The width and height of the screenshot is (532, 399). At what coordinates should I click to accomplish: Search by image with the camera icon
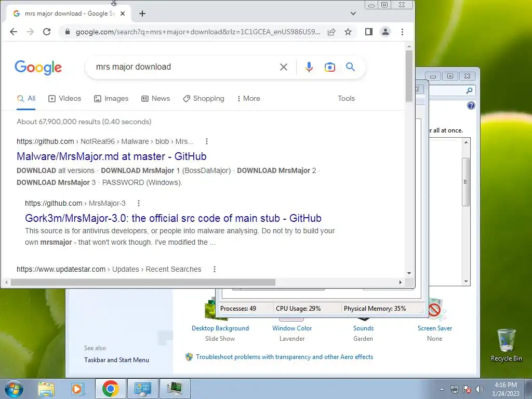coord(330,67)
